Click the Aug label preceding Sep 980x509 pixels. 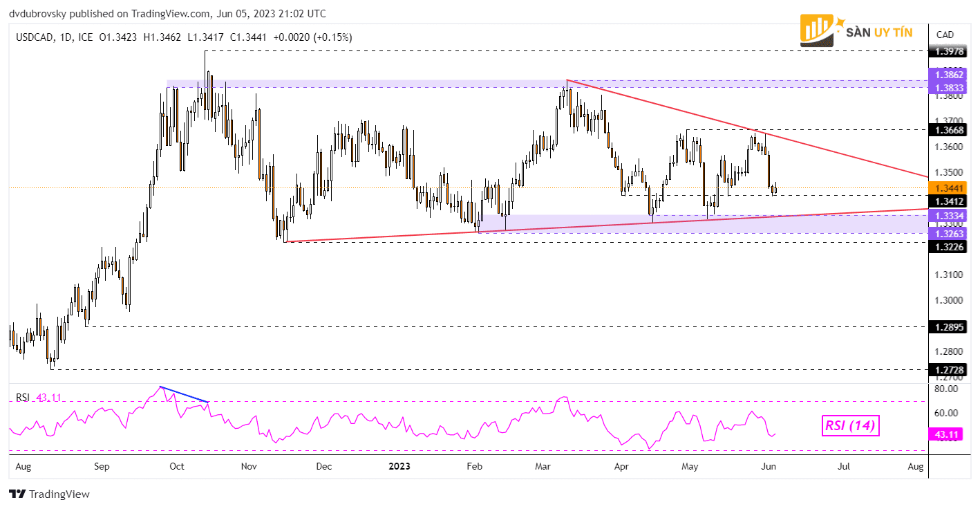pos(22,466)
